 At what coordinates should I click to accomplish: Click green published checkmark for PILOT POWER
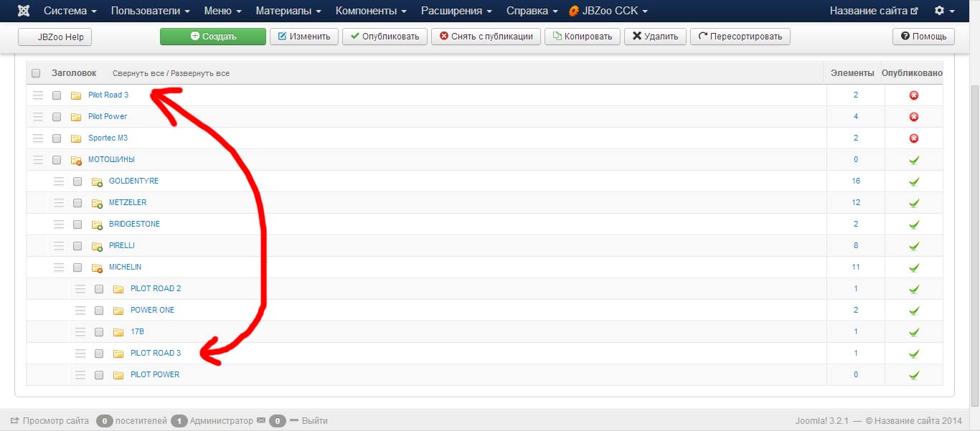913,375
